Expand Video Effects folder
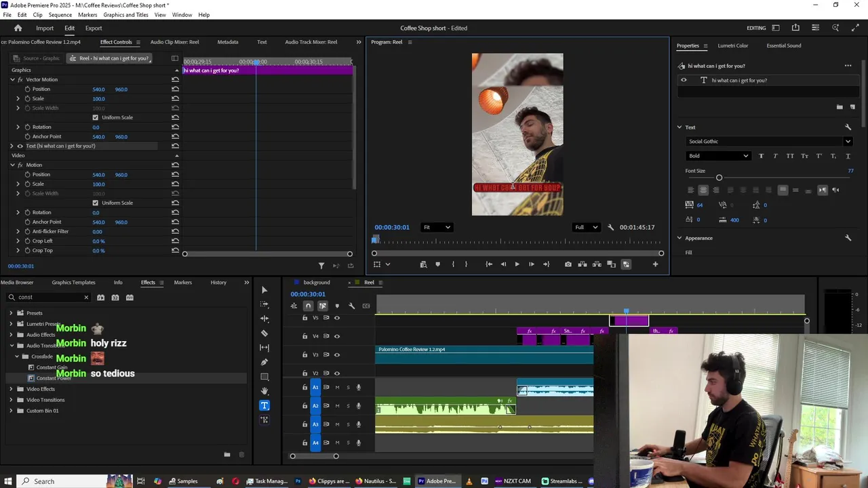This screenshot has height=488, width=868. (x=11, y=389)
